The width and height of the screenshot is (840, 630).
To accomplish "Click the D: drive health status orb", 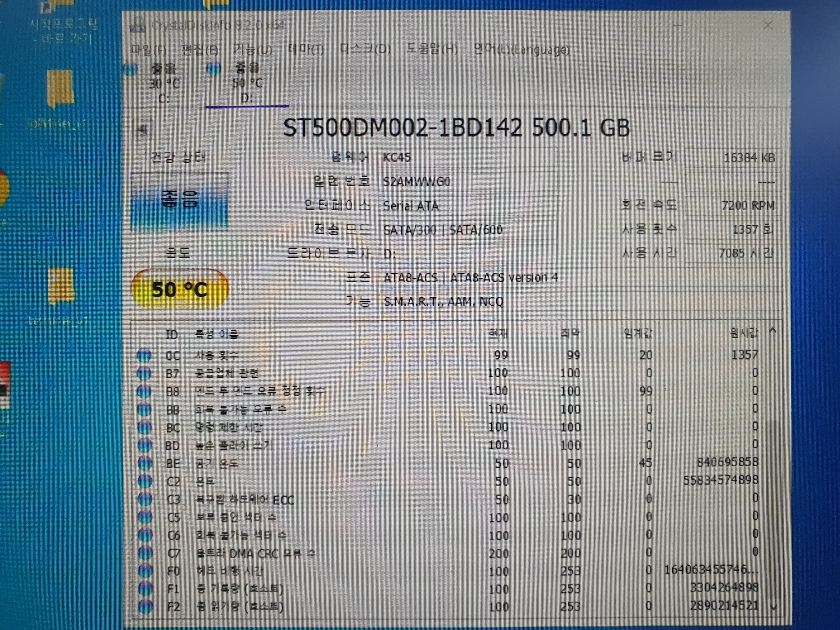I will 214,69.
